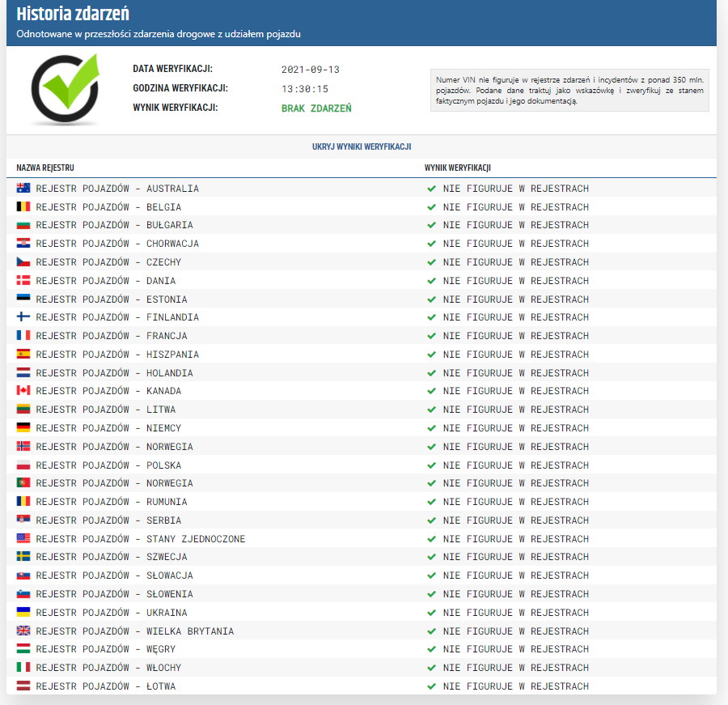Image resolution: width=728 pixels, height=705 pixels.
Task: Click the Australia flag icon
Action: [23, 189]
